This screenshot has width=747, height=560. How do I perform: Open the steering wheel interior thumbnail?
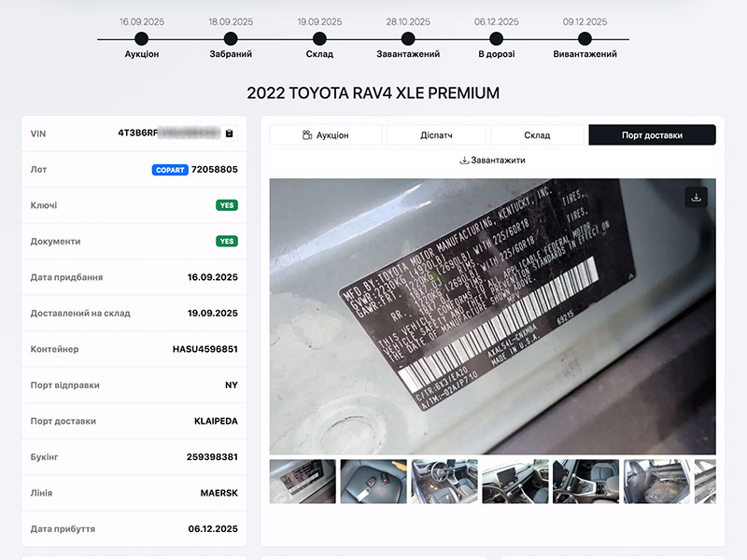coord(444,482)
